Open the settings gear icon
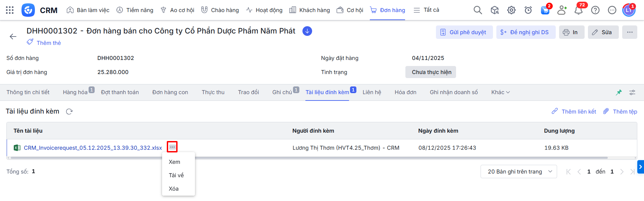The height and width of the screenshot is (201, 644). [x=511, y=10]
